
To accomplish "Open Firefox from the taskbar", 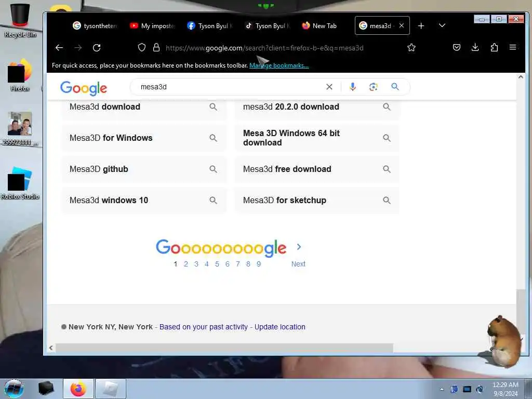I will point(78,389).
